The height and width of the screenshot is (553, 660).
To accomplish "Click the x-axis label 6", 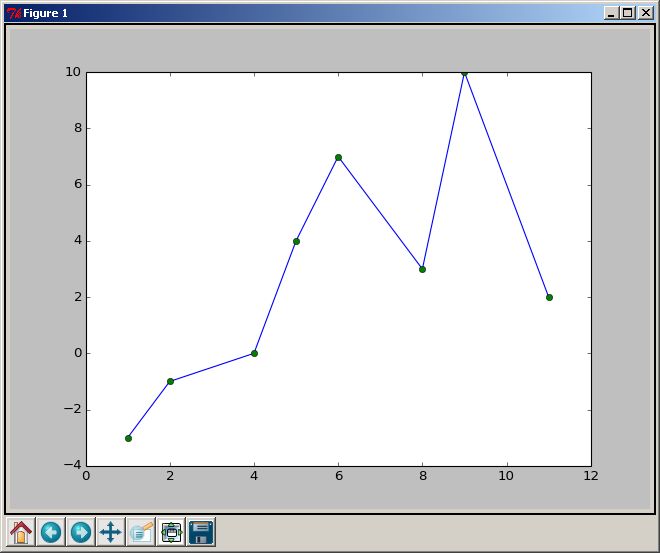I will (x=339, y=476).
